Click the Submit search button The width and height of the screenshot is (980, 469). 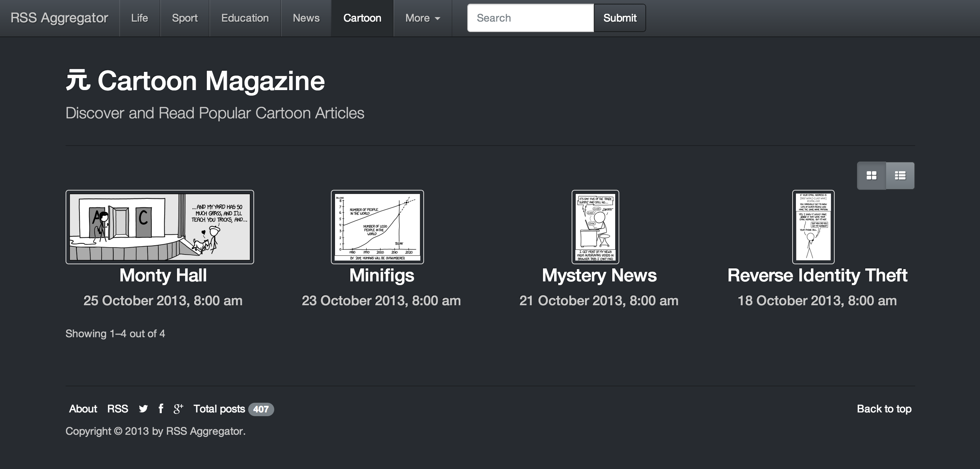click(x=619, y=18)
